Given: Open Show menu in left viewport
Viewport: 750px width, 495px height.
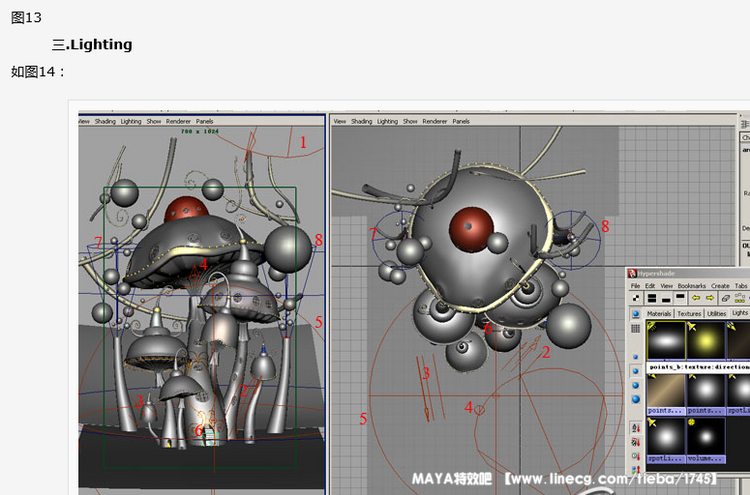Looking at the screenshot, I should (154, 121).
